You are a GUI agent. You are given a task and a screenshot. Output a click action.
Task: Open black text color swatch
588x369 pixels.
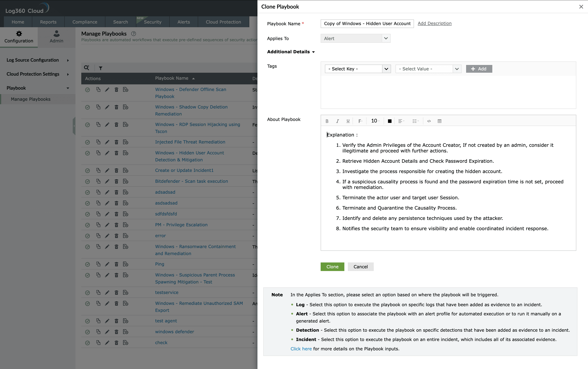[389, 121]
